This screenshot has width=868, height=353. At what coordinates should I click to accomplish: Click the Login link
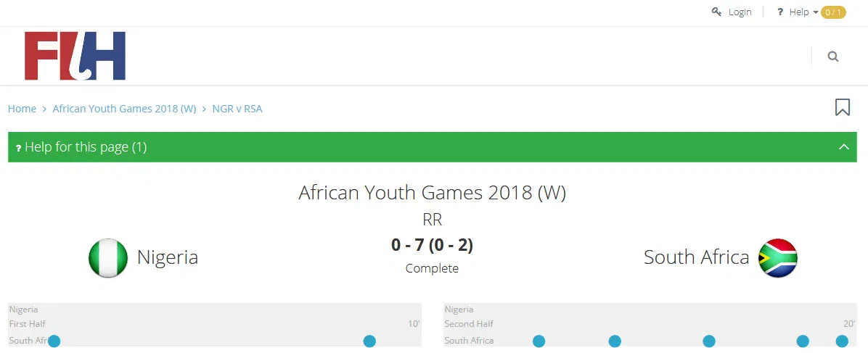(740, 12)
